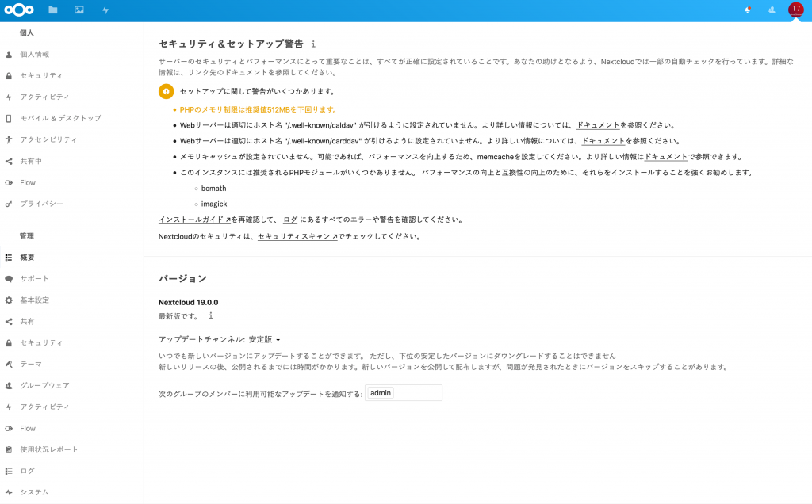Expand the アップデートチャンネル 安定版 dropdown
This screenshot has width=812, height=504.
[x=265, y=339]
